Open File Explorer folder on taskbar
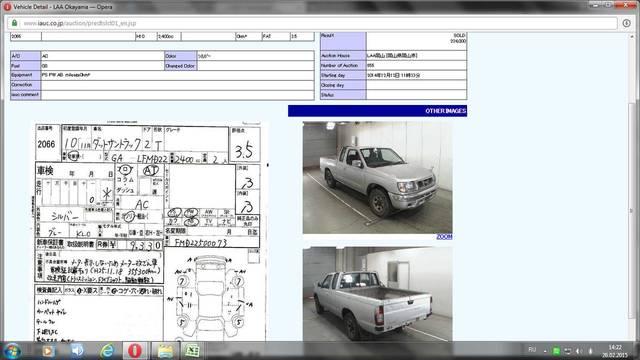The image size is (640, 360). 165,351
